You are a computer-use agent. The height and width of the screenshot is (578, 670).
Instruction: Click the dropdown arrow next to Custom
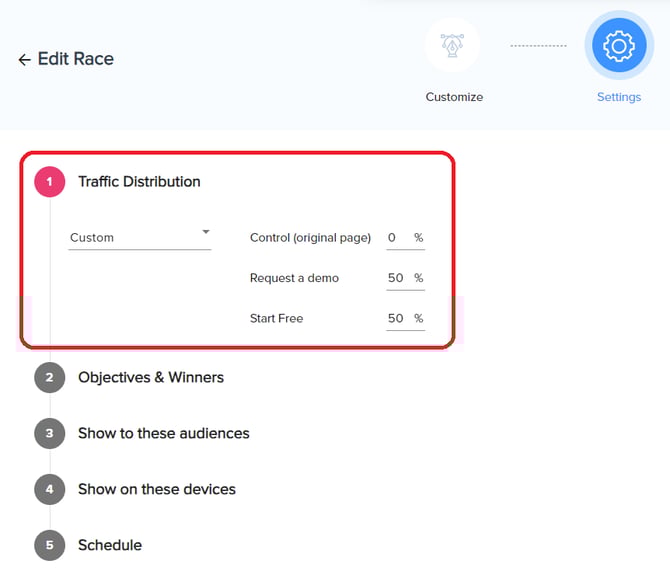(205, 233)
